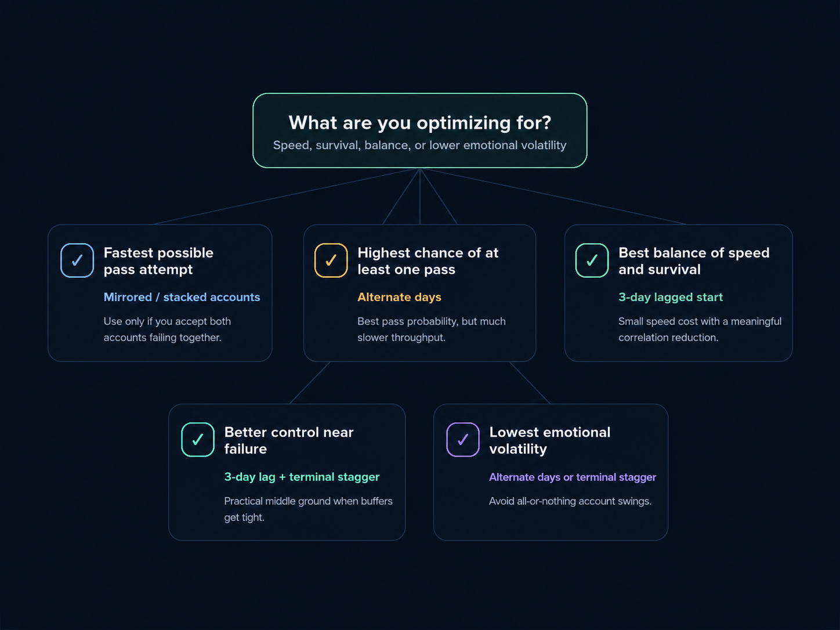Click the blue checkmark next to Fastest possible pass attempt
Screen dimensions: 840x630
click(77, 260)
